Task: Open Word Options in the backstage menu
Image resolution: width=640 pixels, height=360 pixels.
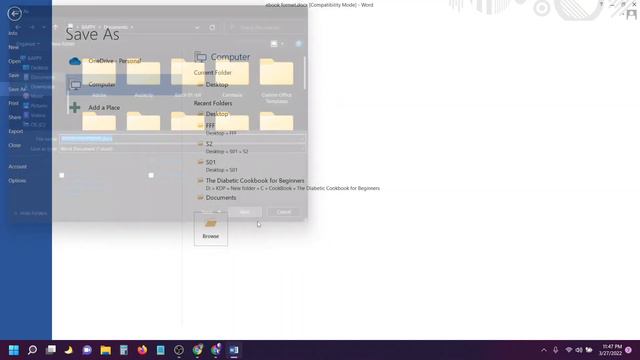Action: click(17, 180)
